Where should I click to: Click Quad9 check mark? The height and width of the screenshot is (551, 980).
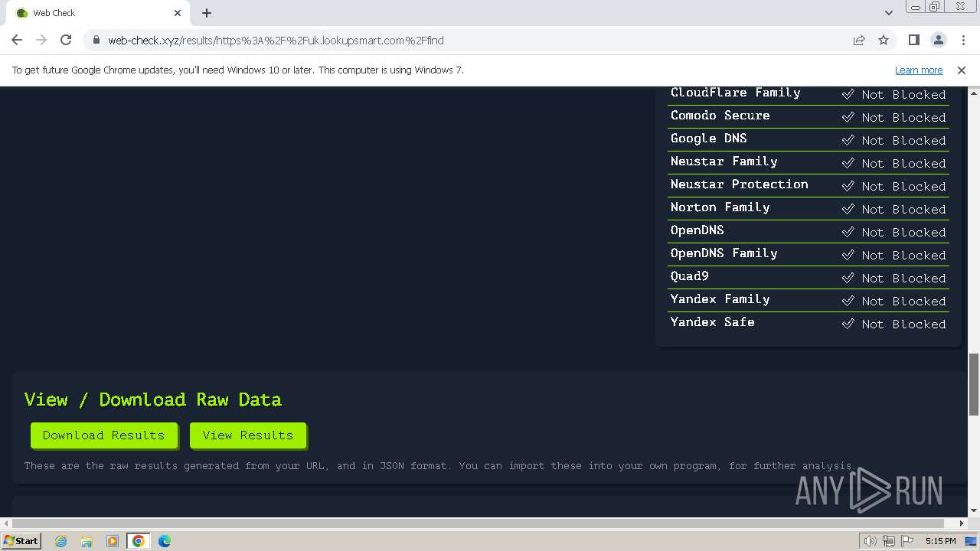[848, 278]
